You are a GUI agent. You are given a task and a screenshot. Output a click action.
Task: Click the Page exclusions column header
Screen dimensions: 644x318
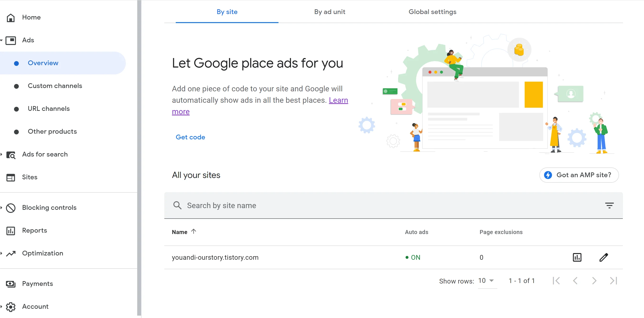(501, 232)
